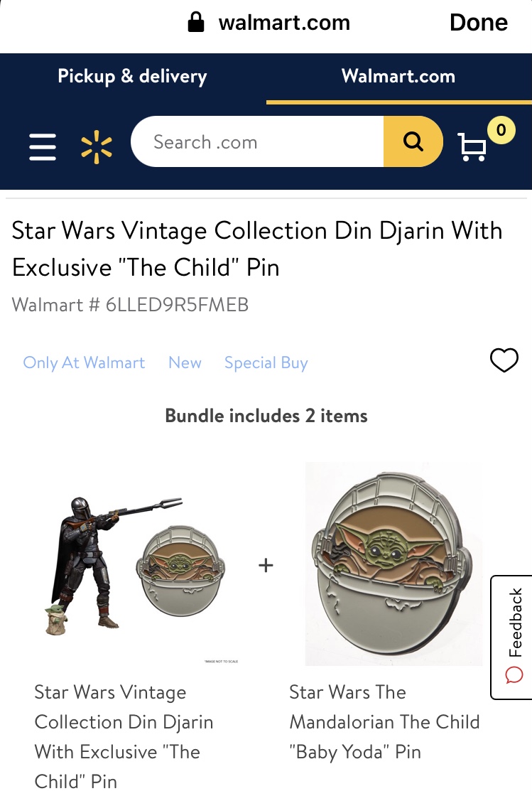
Task: Select the Walmart.com tab
Action: point(398,76)
